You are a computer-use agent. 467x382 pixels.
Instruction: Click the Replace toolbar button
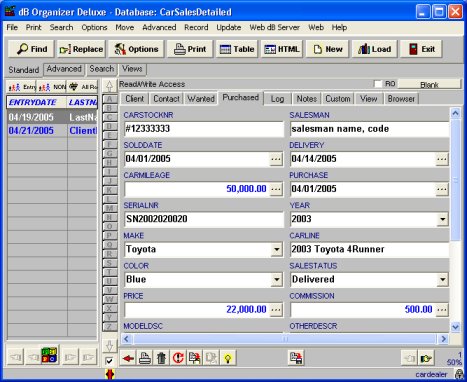point(81,49)
